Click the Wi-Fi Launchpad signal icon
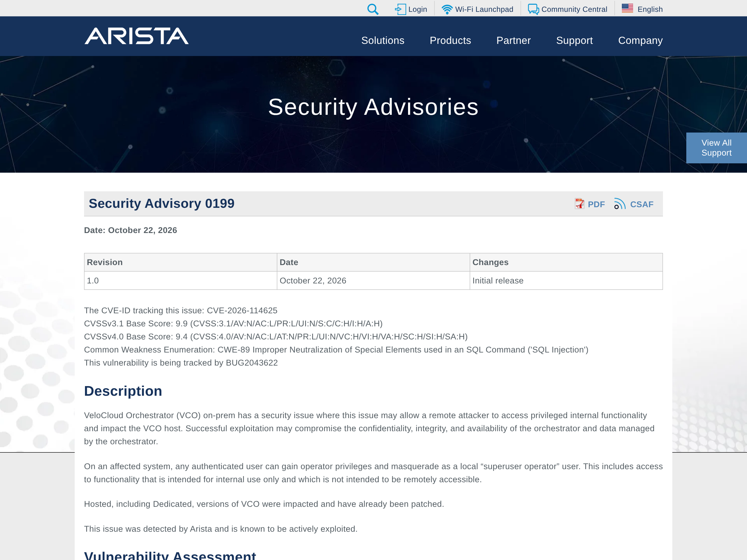The height and width of the screenshot is (560, 747). click(447, 9)
